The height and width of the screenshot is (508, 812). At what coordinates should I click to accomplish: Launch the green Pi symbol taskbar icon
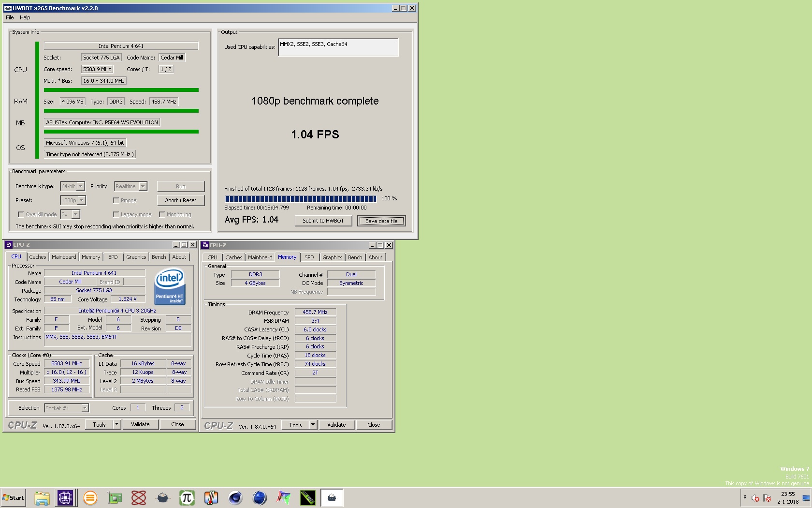pos(187,498)
